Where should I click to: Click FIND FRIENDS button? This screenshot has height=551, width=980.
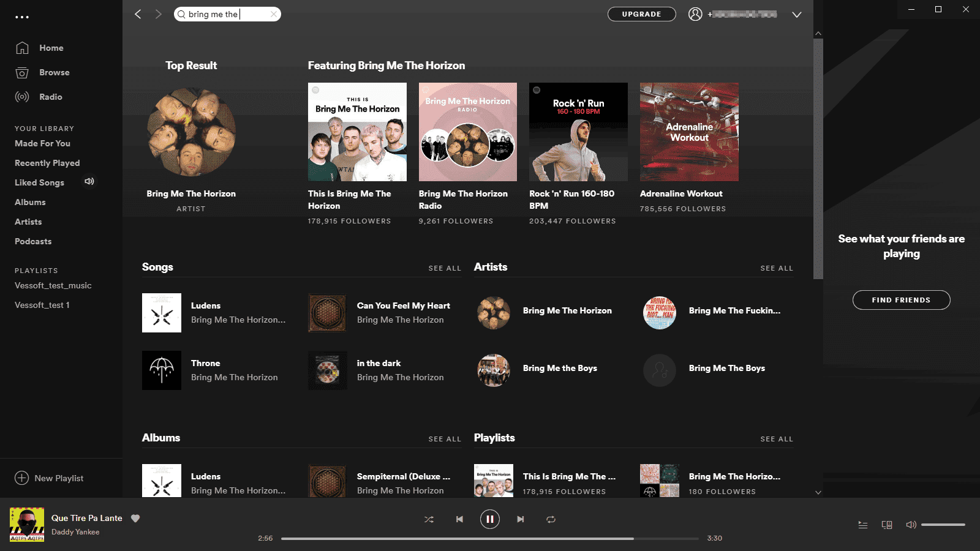pyautogui.click(x=901, y=300)
